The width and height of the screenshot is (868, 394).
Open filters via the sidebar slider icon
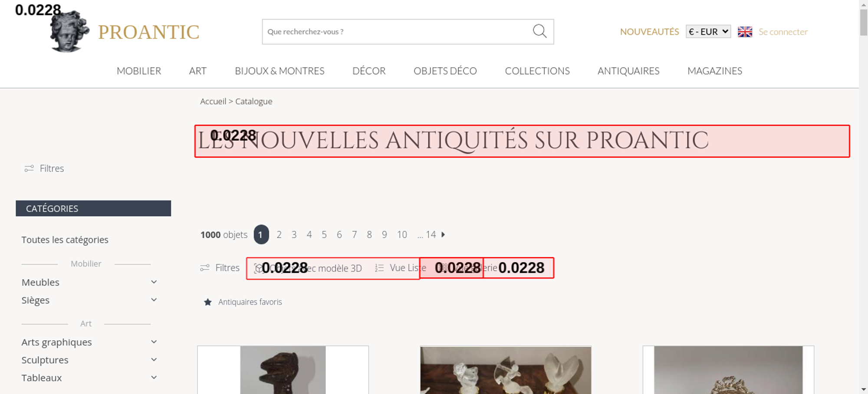(x=29, y=168)
